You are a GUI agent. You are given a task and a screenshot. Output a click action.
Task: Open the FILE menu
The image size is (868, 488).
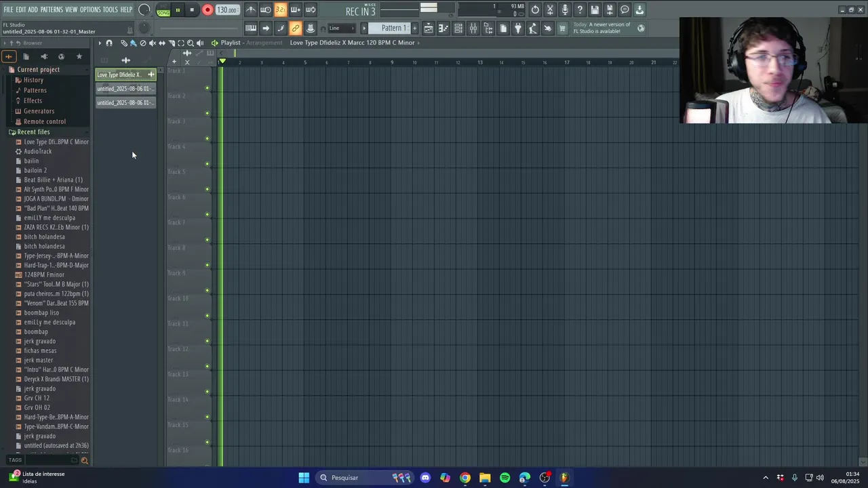[8, 9]
